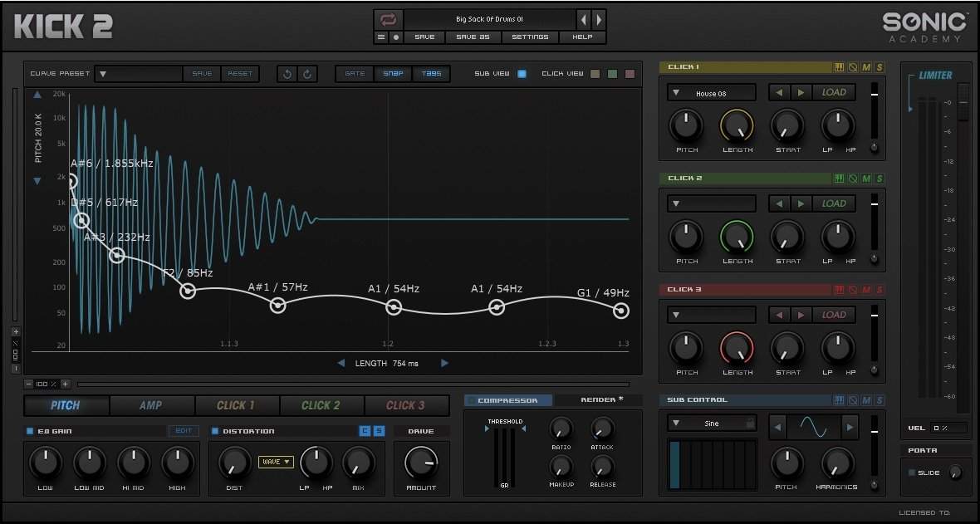Click the bypass circle icon on Click 2 header
Screen dimensions: 980x524
(x=853, y=179)
